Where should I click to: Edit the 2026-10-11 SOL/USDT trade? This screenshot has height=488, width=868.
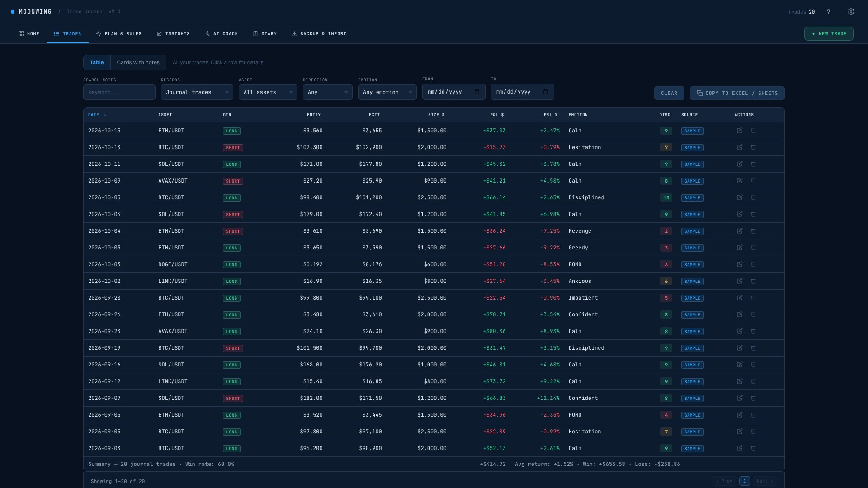point(740,164)
